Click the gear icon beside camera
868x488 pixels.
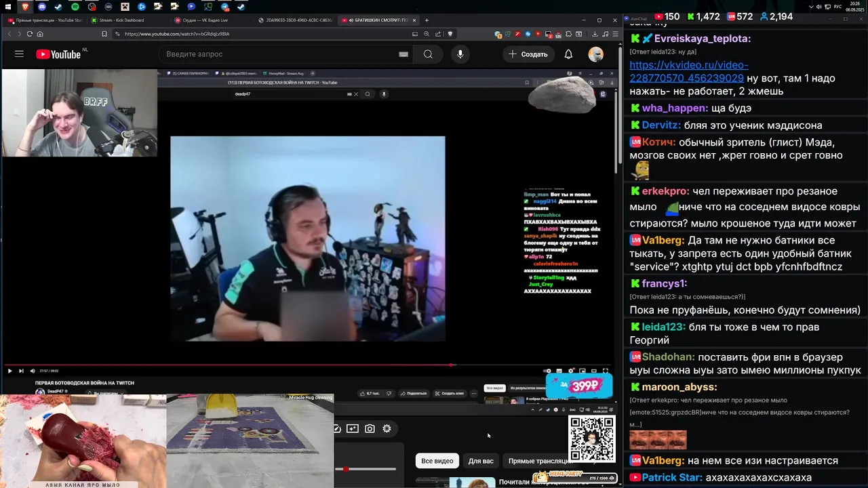(x=387, y=428)
